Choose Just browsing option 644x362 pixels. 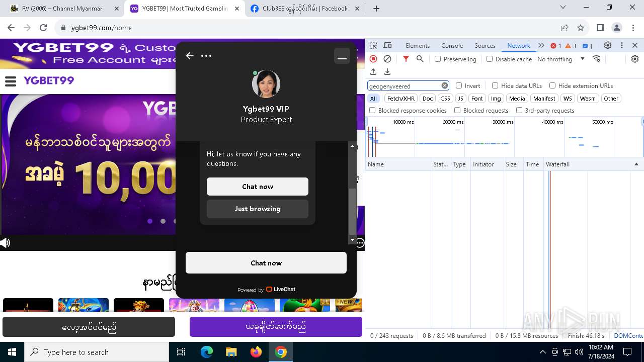tap(258, 209)
